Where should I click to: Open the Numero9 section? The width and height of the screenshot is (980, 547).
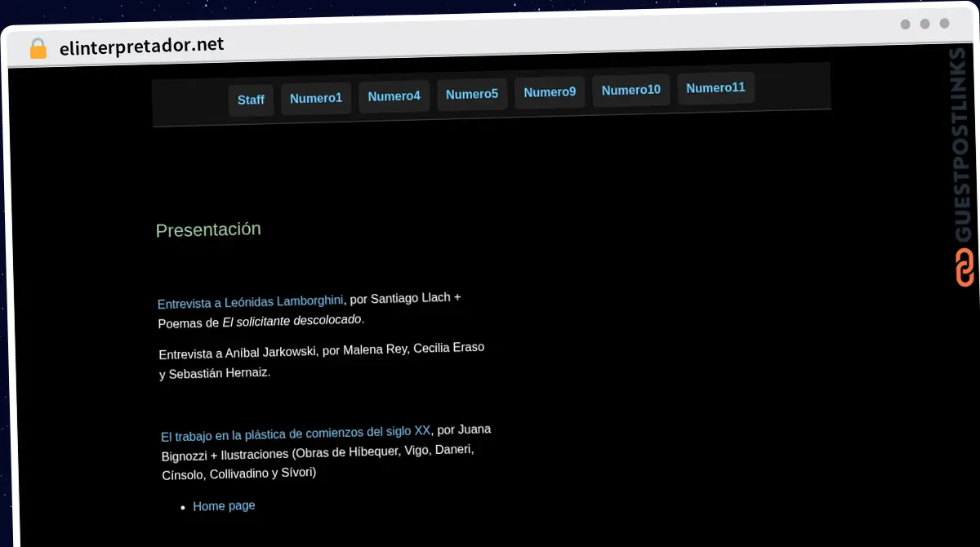[x=549, y=91]
